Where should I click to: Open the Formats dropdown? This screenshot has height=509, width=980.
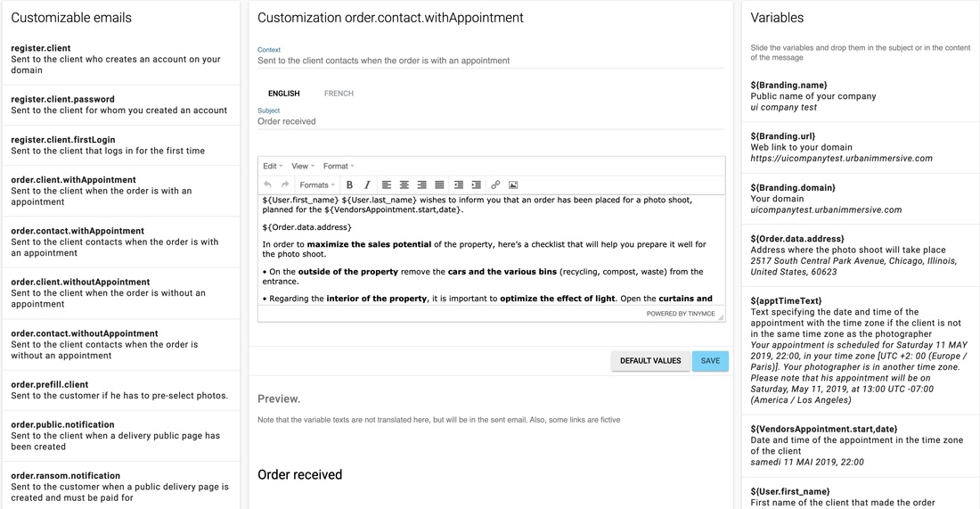pyautogui.click(x=317, y=185)
